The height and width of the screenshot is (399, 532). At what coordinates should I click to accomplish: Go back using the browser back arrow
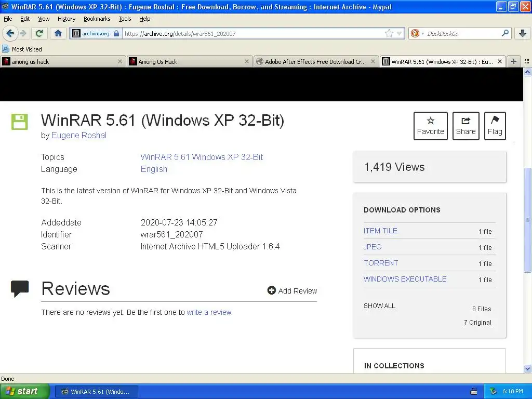[x=10, y=33]
